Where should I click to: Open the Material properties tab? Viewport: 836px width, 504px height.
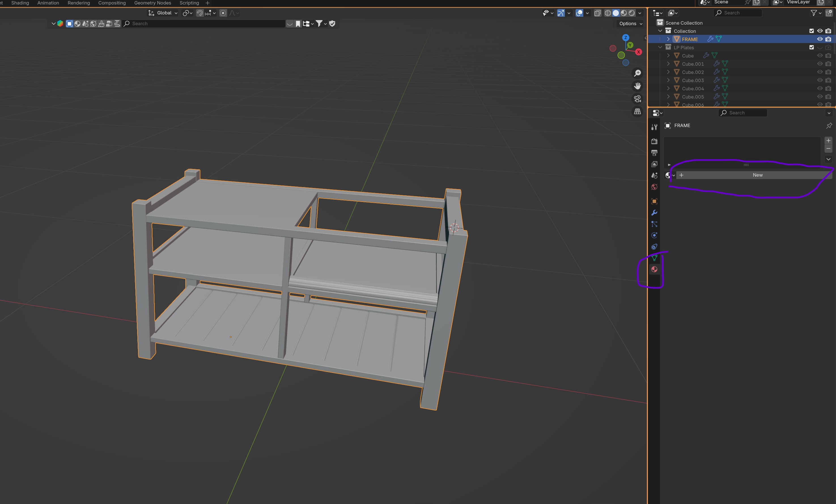(x=654, y=270)
